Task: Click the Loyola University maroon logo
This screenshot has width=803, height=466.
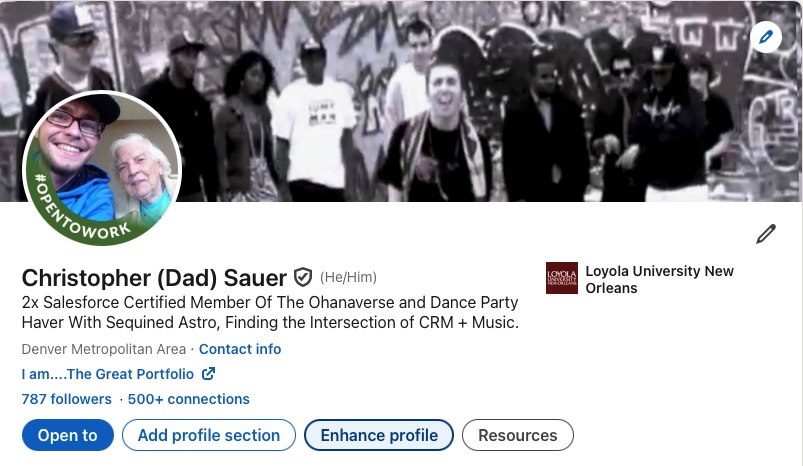Action: 562,278
